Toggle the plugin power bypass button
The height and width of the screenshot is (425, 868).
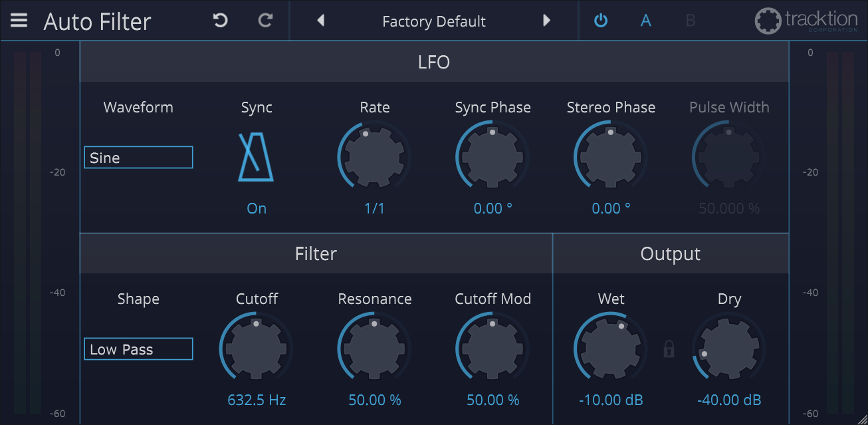[601, 21]
